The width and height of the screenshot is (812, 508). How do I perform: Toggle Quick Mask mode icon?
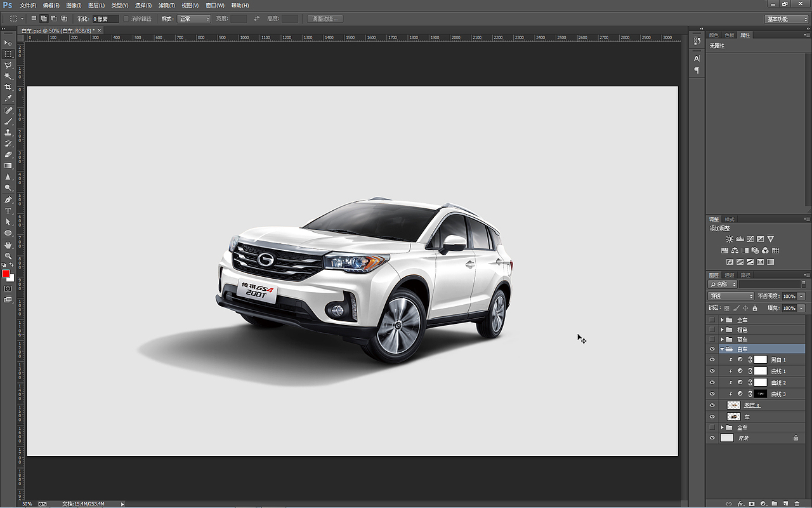tap(8, 288)
